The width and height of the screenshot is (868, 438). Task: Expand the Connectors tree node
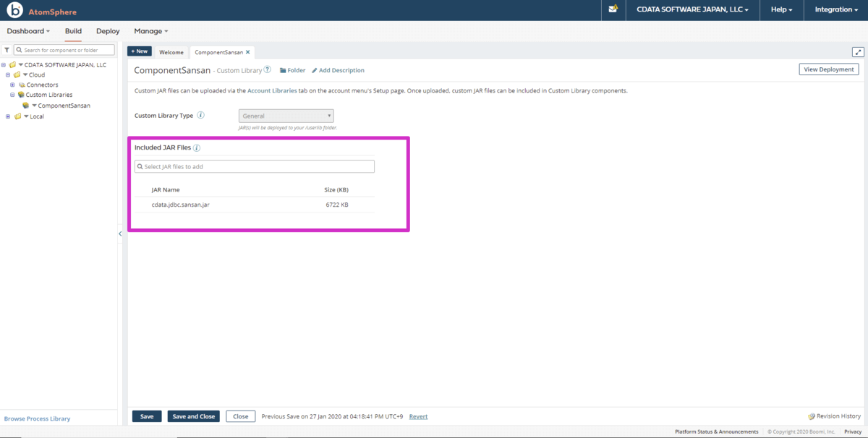[x=12, y=85]
